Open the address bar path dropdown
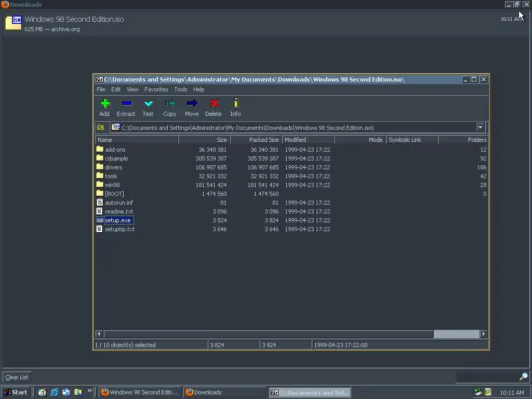The image size is (532, 399). [x=480, y=128]
